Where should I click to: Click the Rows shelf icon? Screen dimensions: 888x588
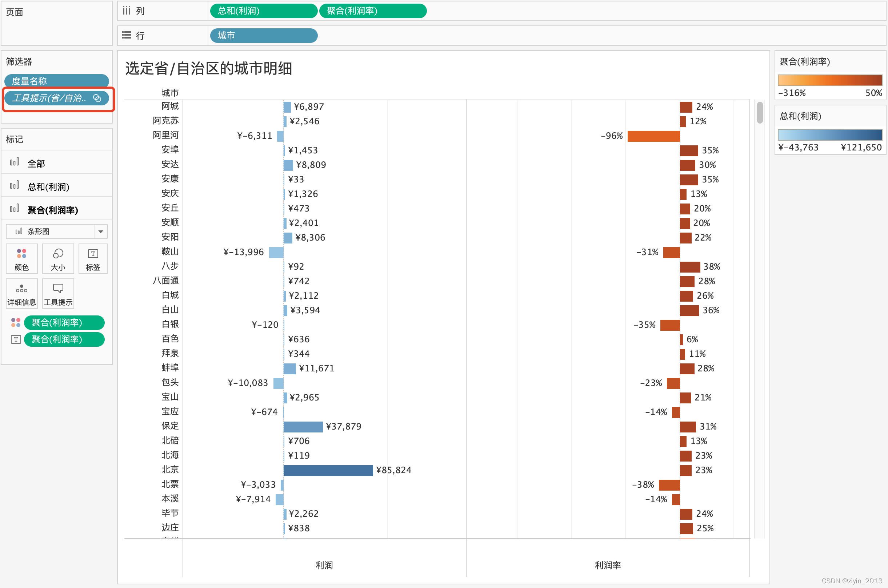(x=127, y=35)
